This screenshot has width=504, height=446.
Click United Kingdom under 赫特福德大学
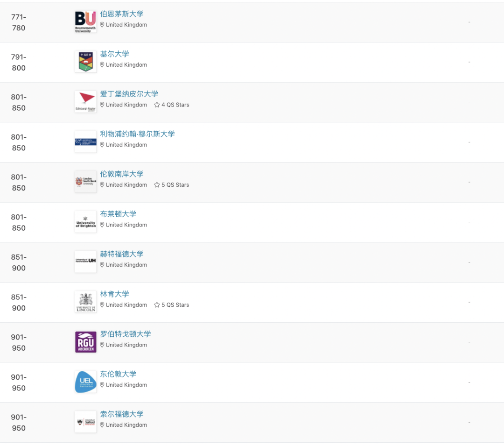coord(126,265)
